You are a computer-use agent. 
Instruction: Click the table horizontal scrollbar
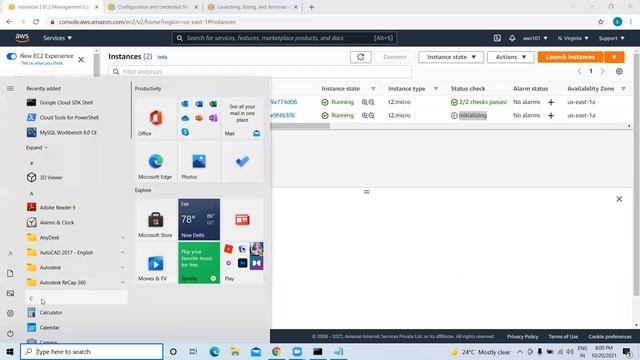tap(300, 126)
